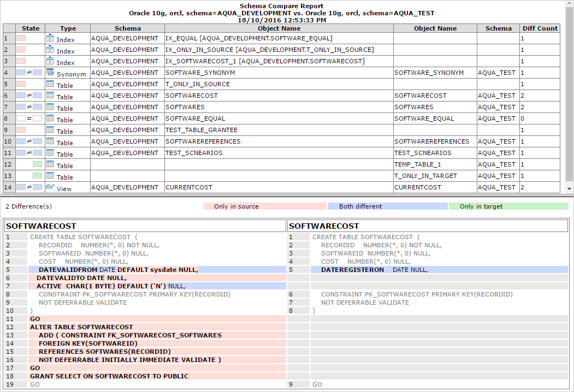Select target SOFTWARE_SYNONYM object name
This screenshot has height=392, width=574.
pos(435,73)
